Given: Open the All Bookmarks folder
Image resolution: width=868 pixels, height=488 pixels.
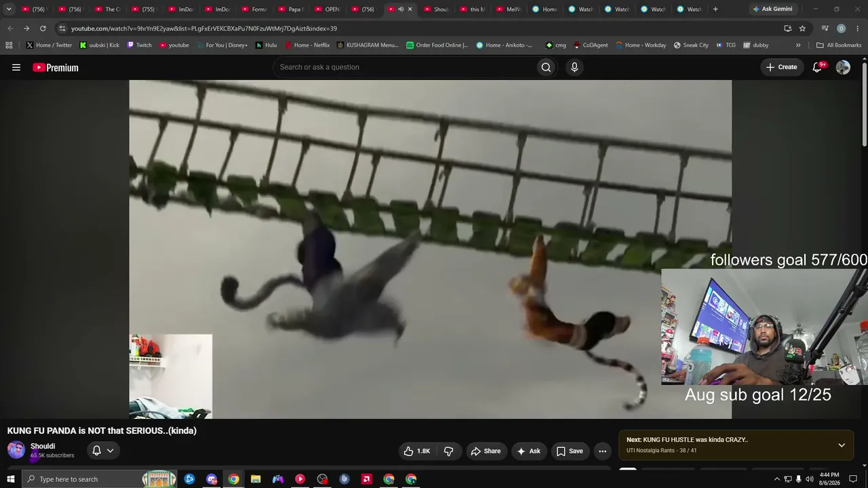Looking at the screenshot, I should click(x=839, y=45).
